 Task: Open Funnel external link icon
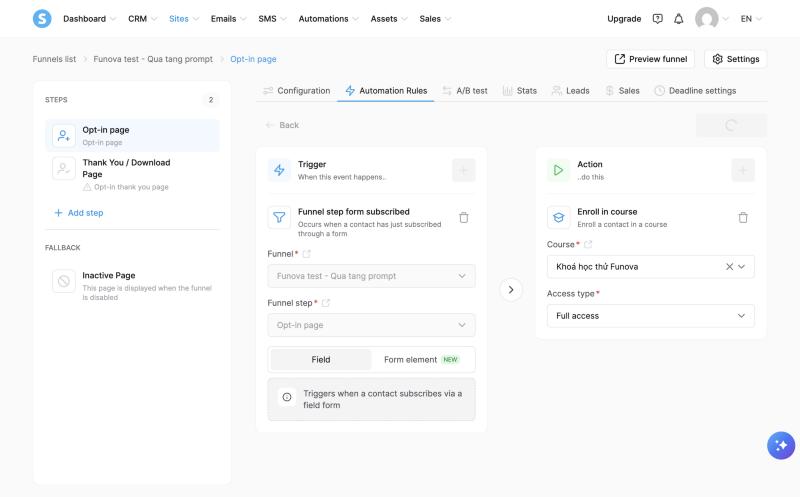tap(307, 254)
